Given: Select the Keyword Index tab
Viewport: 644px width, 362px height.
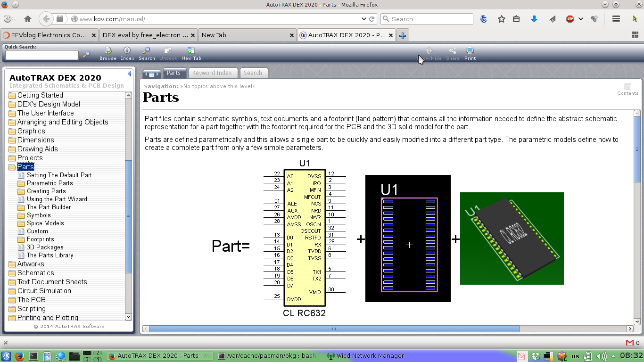Looking at the screenshot, I should (x=212, y=73).
